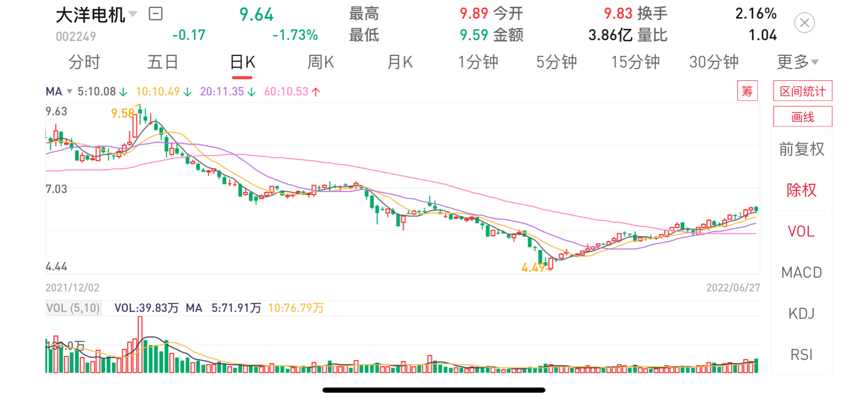Image resolution: width=868 pixels, height=401 pixels.
Task: Tap the percent change -1.73%
Action: pyautogui.click(x=295, y=35)
